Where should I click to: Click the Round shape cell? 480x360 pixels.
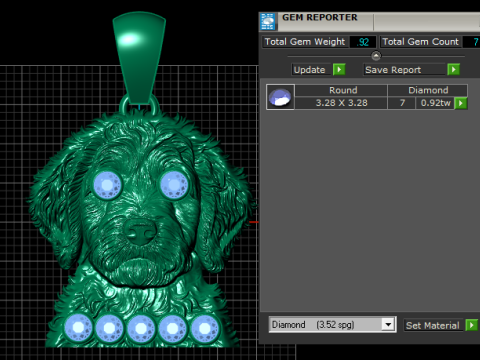[341, 90]
